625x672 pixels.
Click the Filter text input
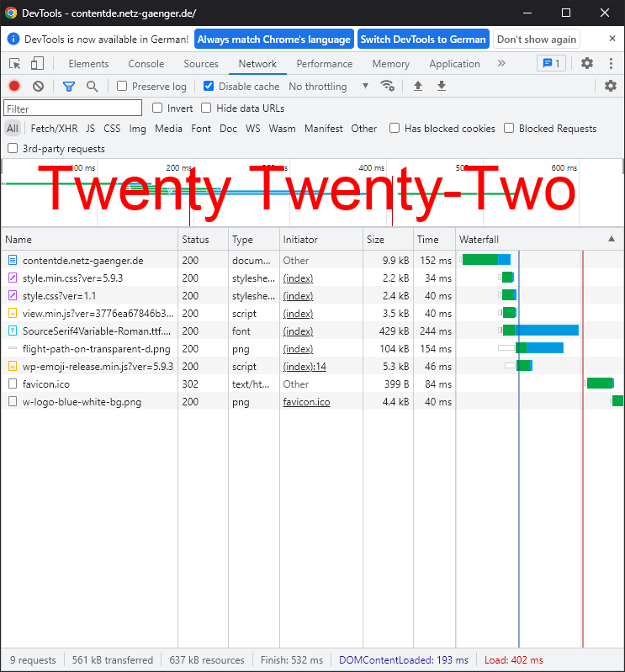(73, 108)
